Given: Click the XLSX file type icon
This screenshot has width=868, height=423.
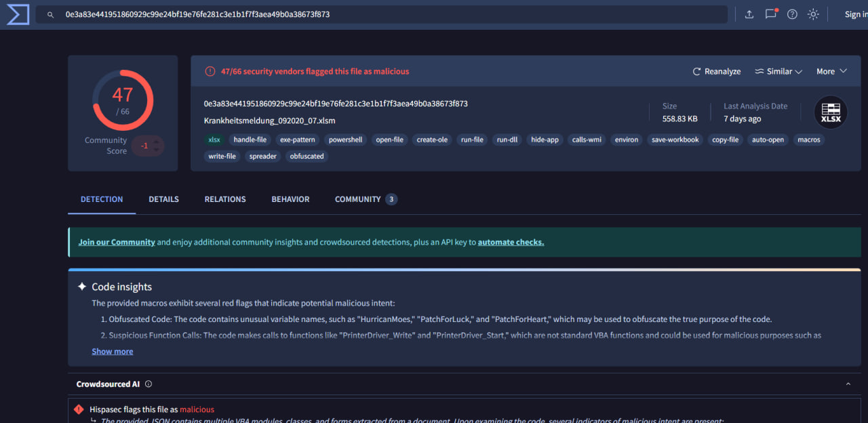Looking at the screenshot, I should click(x=831, y=113).
